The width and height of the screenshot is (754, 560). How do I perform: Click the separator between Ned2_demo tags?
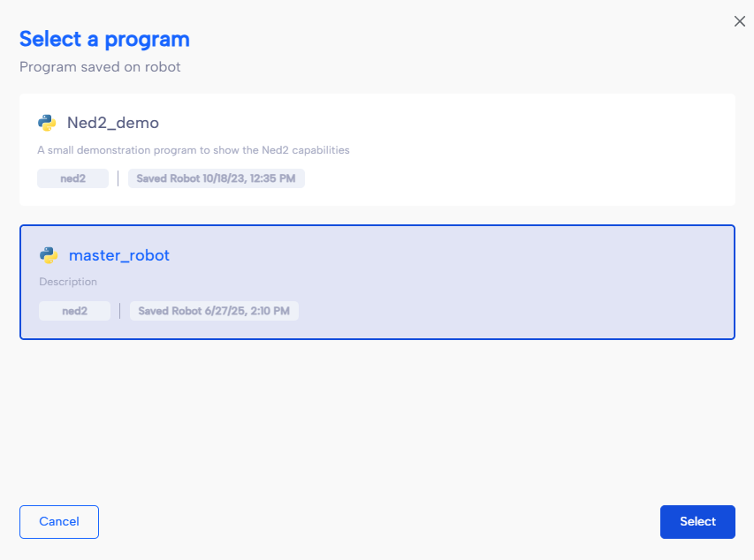(118, 178)
